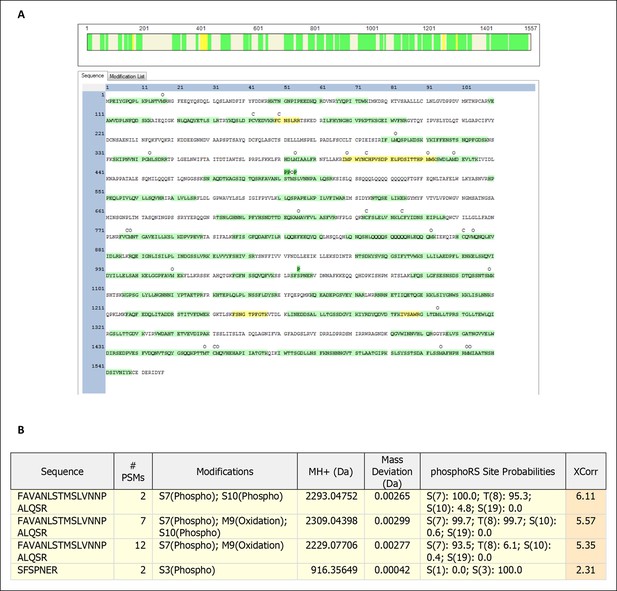617x591 pixels.
Task: Click the S7(Phospho); M9(Oxidation) modification cell for 12 PSMs
Action: 225,551
